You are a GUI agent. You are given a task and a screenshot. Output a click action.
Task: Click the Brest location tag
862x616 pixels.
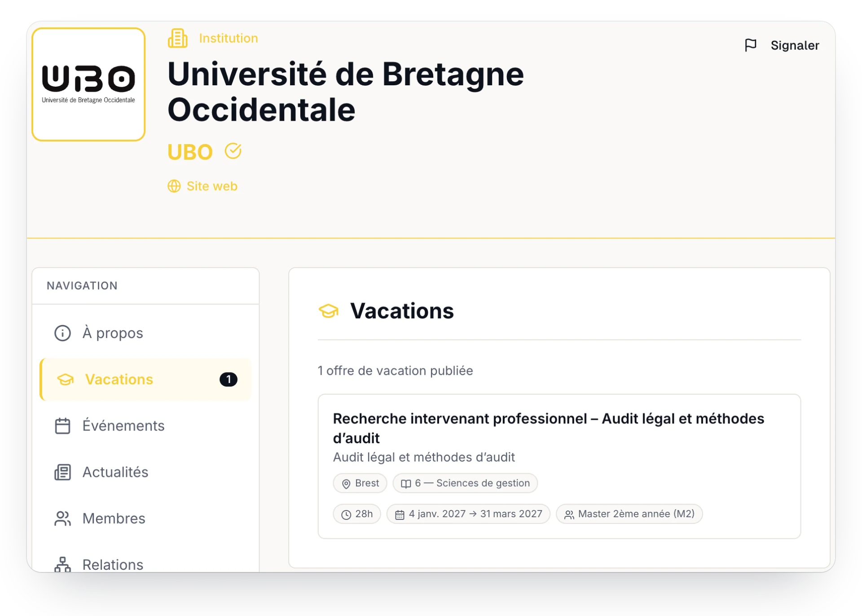[x=360, y=483]
